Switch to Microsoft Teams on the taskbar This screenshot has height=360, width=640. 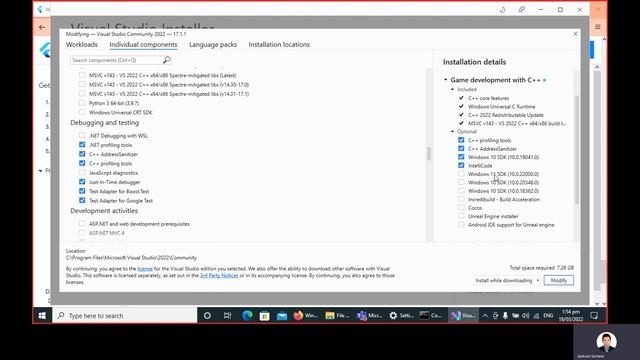370,316
